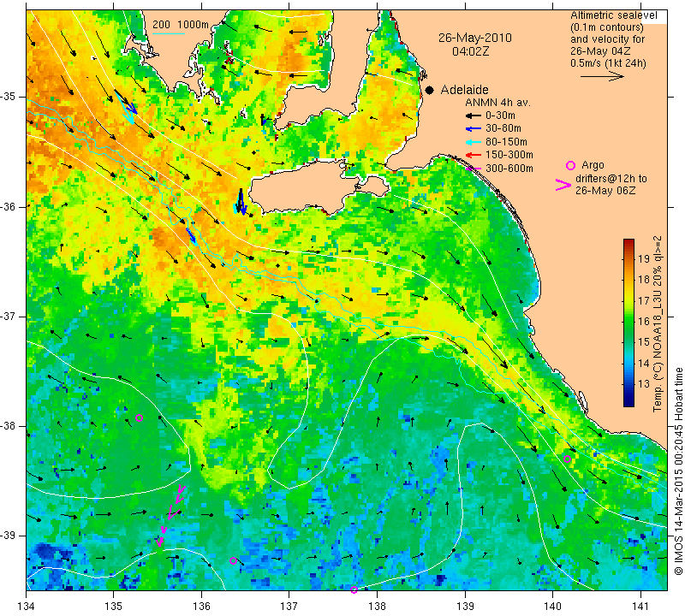Viewport: 685px width, 616px height.
Task: Click the Argo float circle near 135.3, -38
Action: 140,418
